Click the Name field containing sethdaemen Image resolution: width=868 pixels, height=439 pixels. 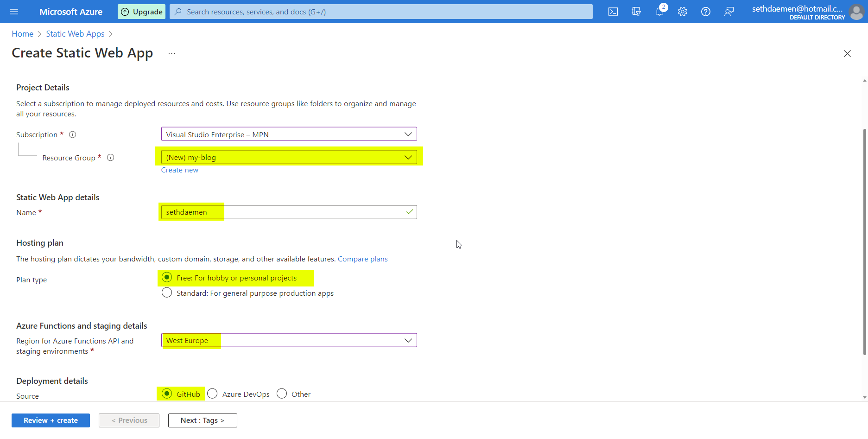click(289, 212)
